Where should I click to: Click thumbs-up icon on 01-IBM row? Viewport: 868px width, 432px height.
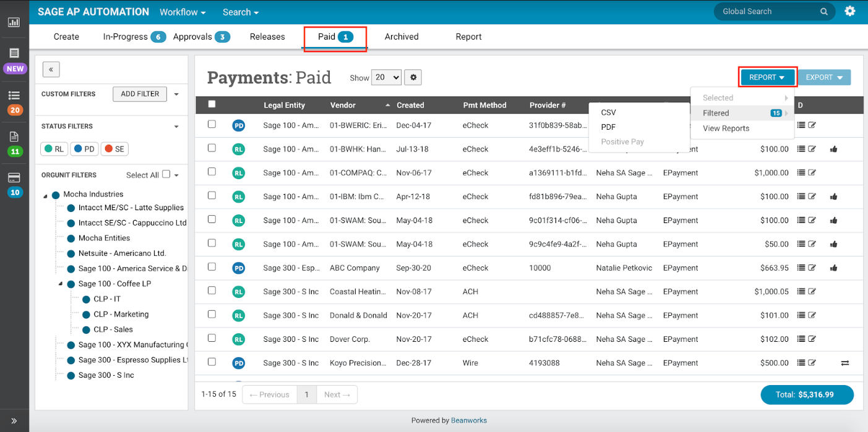coord(833,197)
